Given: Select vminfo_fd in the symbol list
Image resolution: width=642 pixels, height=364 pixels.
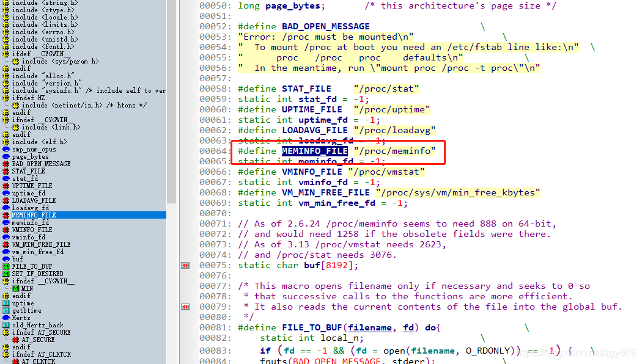Looking at the screenshot, I should coord(29,237).
